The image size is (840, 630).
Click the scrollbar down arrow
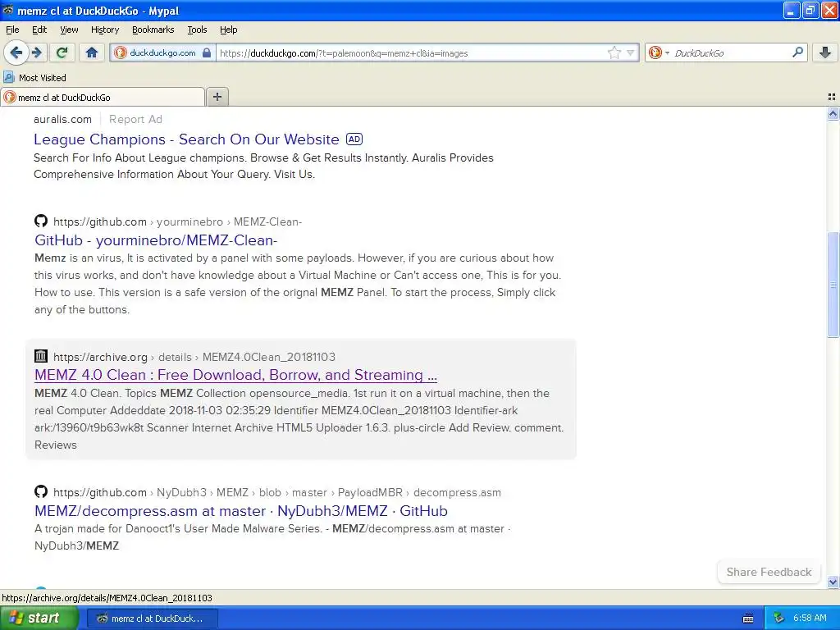coord(833,582)
